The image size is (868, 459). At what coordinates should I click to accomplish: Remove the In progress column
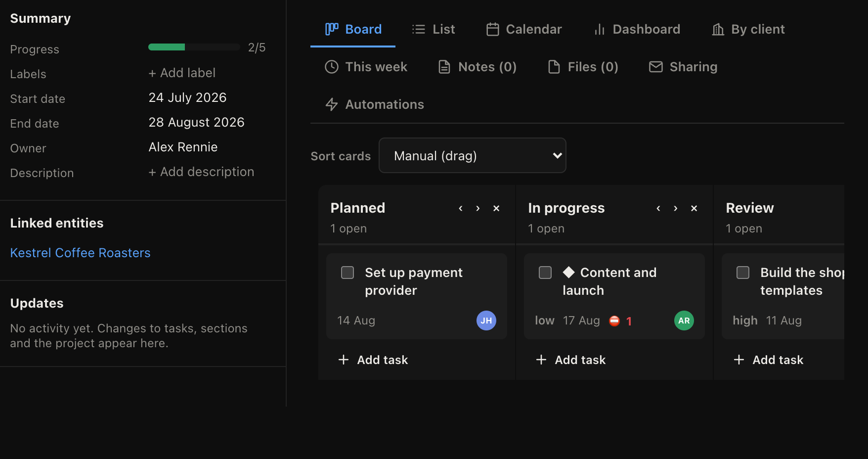[x=694, y=208]
